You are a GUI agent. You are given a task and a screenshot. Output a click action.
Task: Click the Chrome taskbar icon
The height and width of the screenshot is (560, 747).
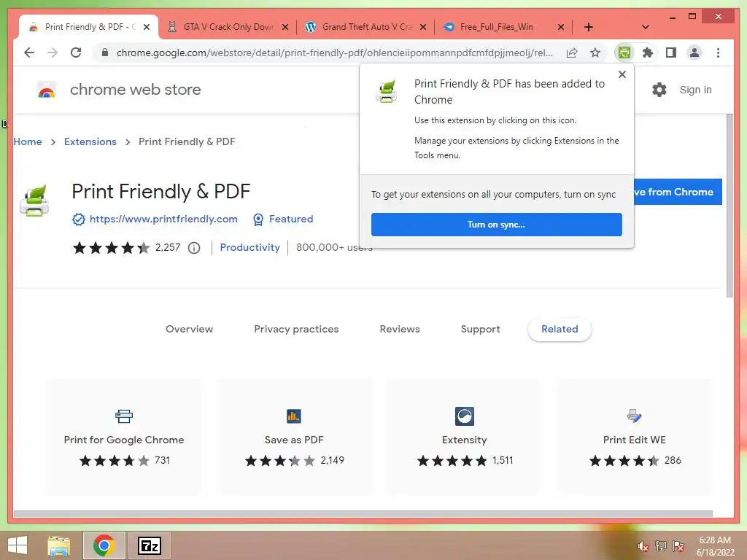[104, 545]
